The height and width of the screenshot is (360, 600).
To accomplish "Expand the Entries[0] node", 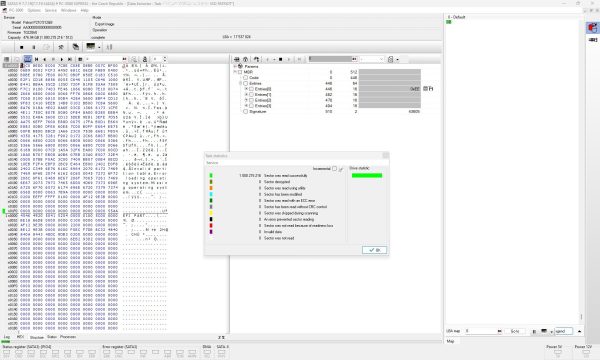I will 246,89.
